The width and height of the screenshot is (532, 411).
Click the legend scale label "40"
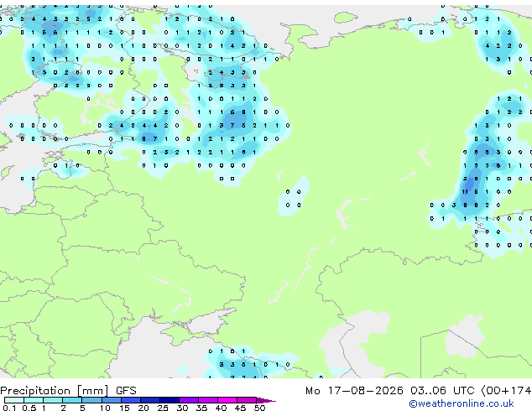(x=221, y=408)
